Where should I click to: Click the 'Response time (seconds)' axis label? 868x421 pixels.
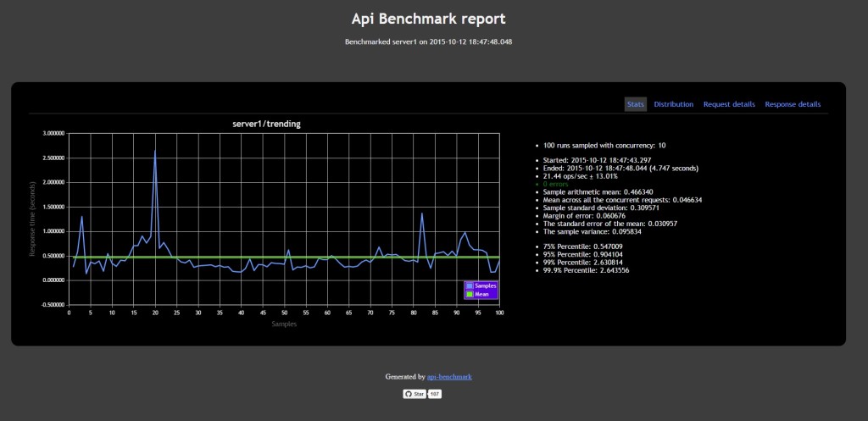click(x=32, y=219)
